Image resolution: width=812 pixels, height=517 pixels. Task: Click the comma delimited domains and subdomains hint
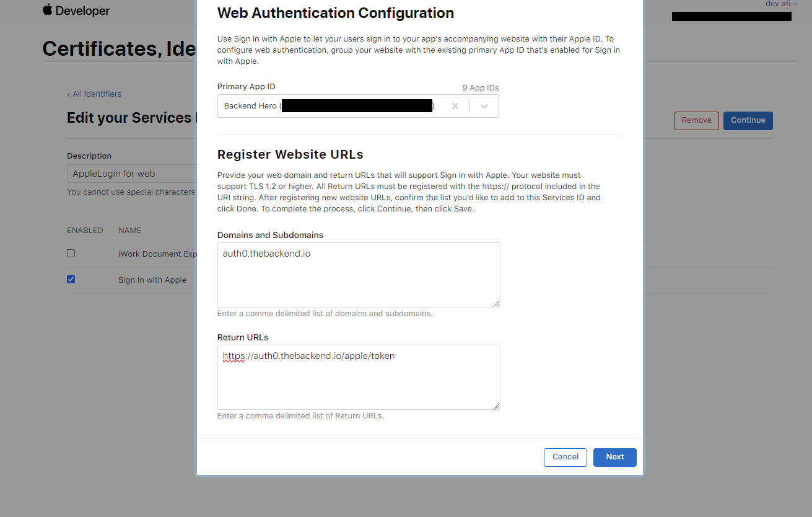[x=325, y=314]
